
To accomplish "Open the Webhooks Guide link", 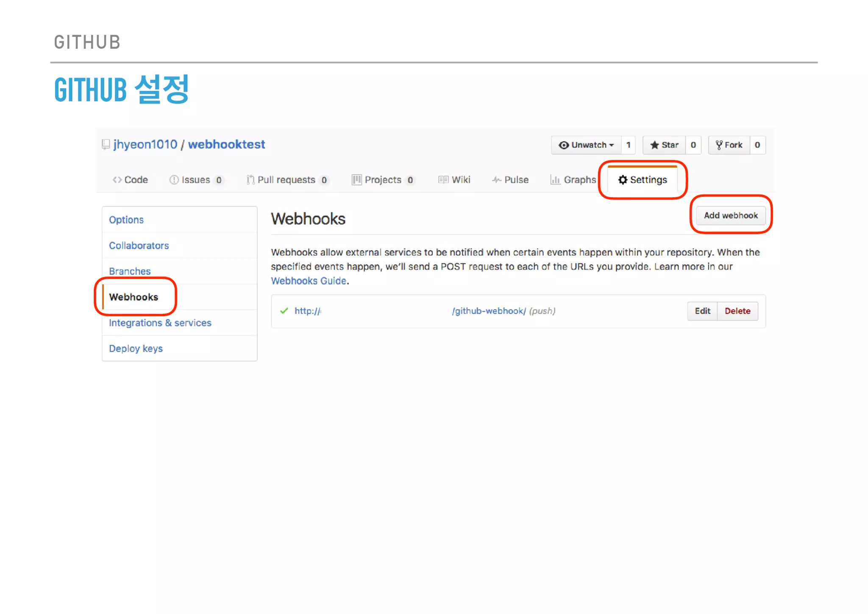I will click(x=309, y=281).
